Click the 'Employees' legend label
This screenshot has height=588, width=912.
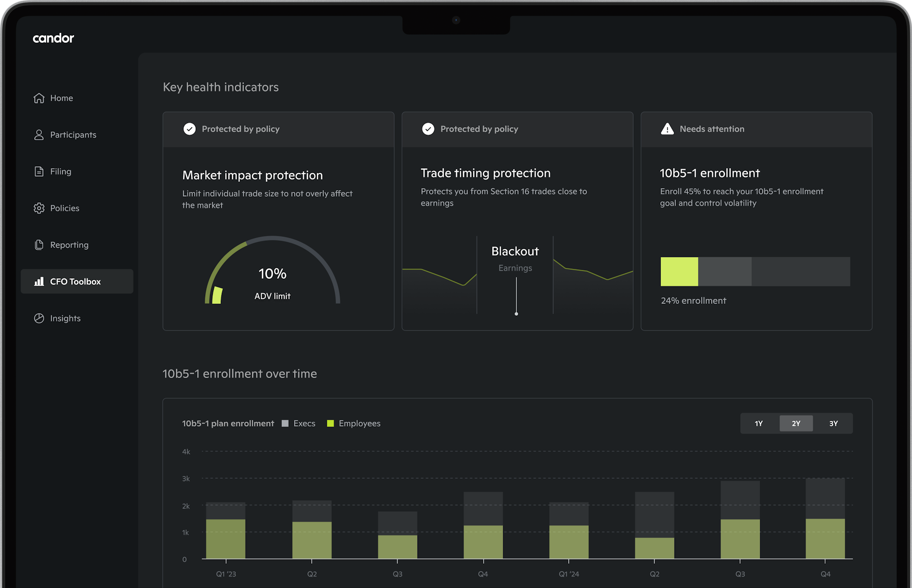point(360,423)
